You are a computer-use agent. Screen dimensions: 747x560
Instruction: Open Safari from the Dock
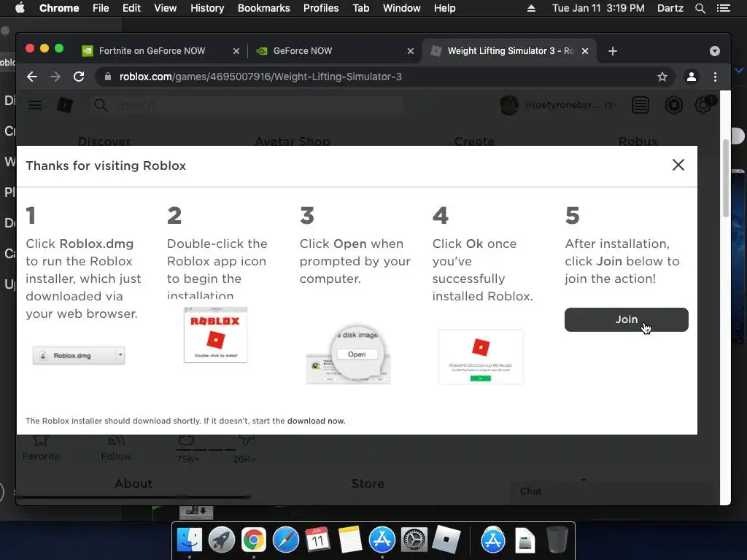point(285,540)
